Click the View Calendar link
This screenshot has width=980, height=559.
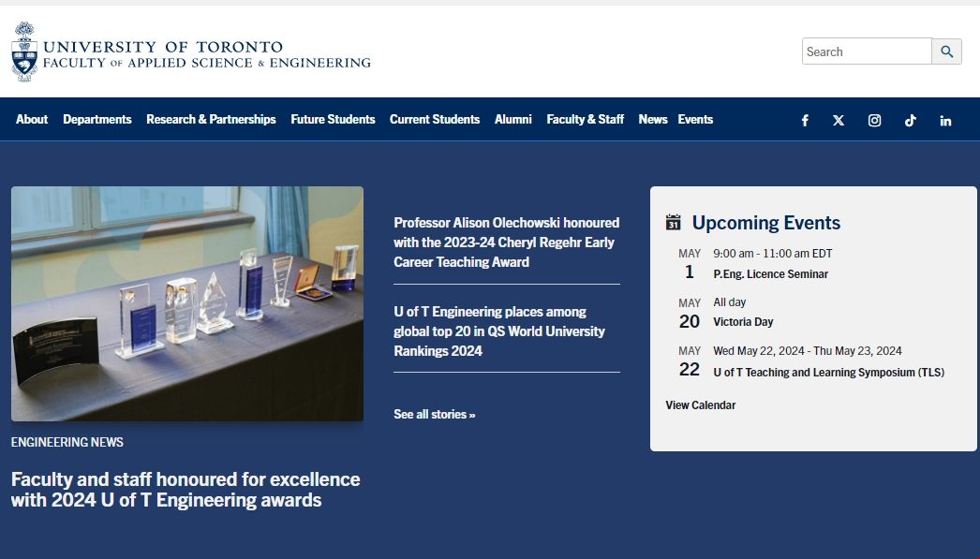[x=700, y=405]
